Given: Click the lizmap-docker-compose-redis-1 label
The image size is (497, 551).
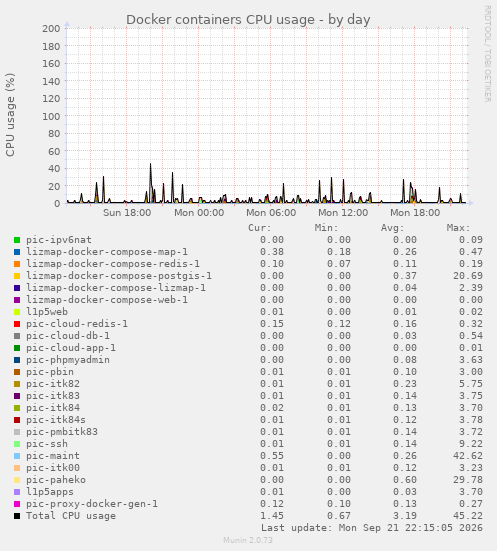Looking at the screenshot, I should click(113, 264).
